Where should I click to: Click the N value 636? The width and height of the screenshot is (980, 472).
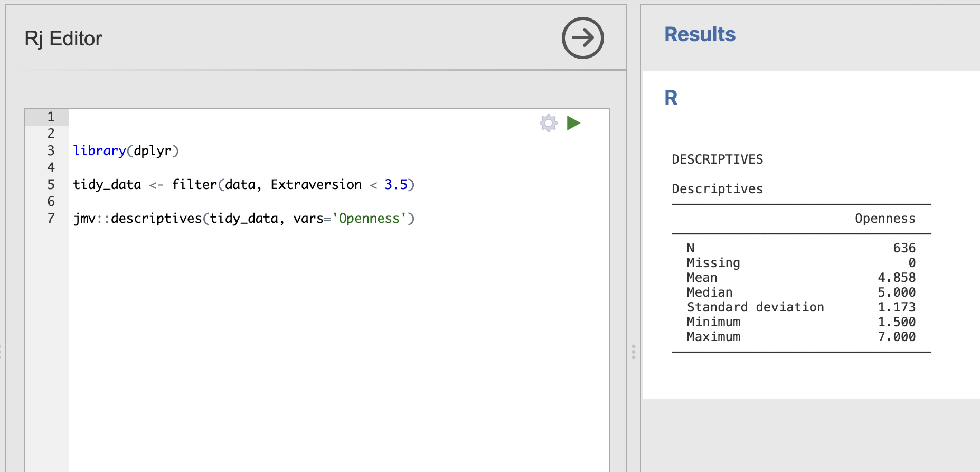click(904, 248)
